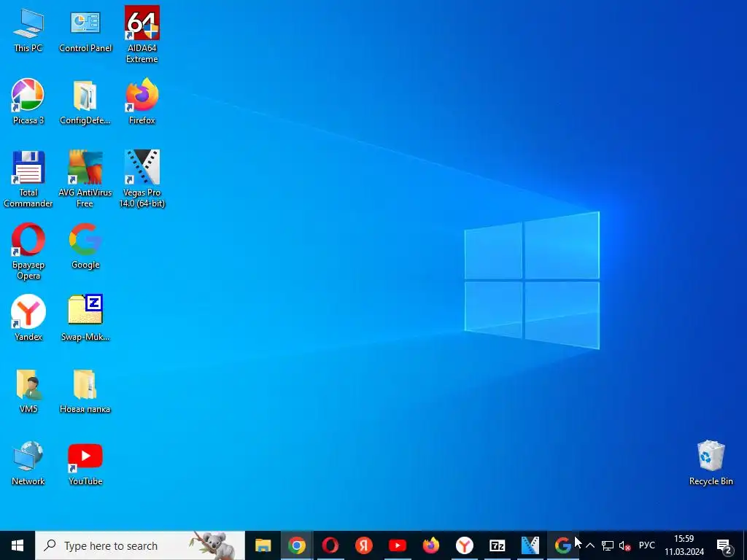747x560 pixels.
Task: Select the This PC desktop icon
Action: 28,30
